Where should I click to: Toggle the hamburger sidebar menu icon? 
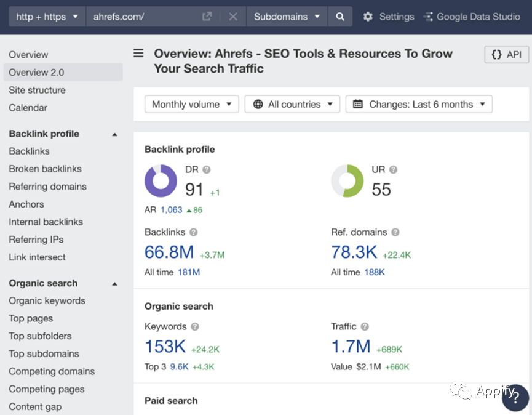(x=138, y=53)
